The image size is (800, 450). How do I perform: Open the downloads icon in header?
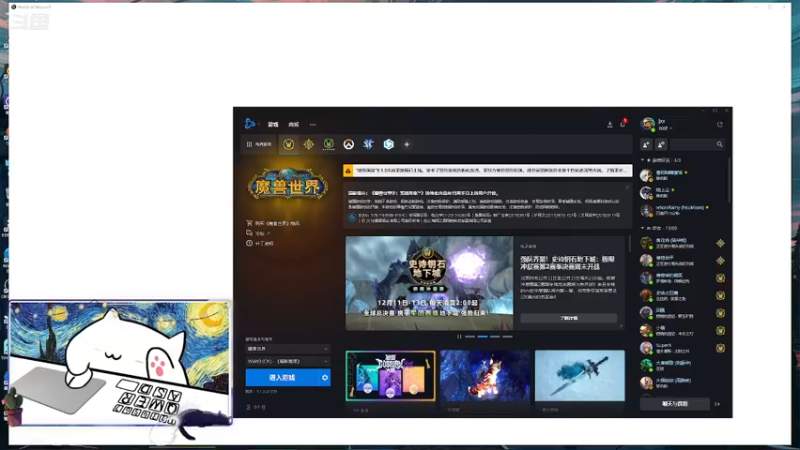click(610, 124)
